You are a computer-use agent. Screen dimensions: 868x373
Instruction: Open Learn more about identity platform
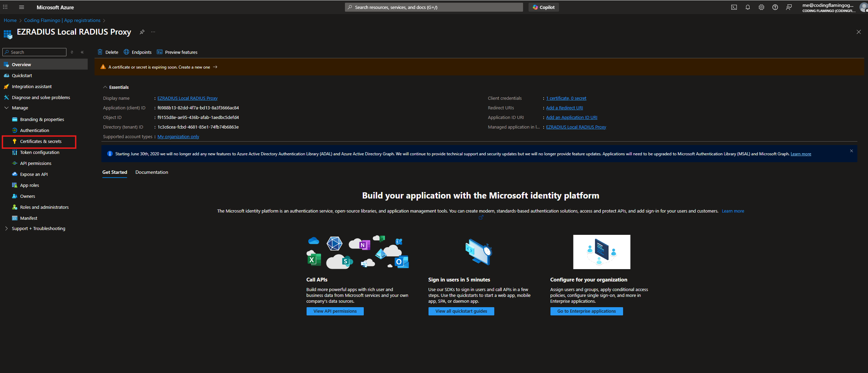[x=733, y=211]
